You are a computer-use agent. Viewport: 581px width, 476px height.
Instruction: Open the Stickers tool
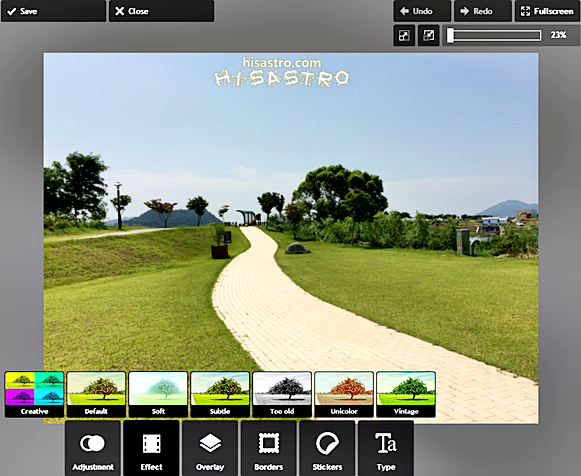327,448
